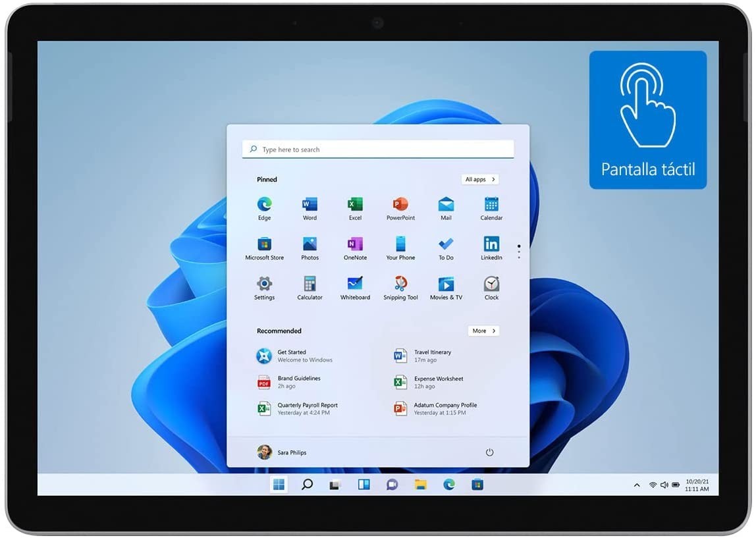
Task: Open Quarterly Payroll Report spreadsheet
Action: click(x=297, y=409)
